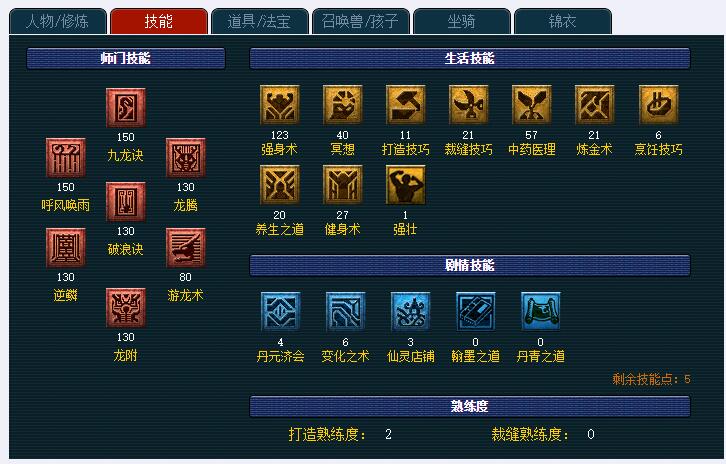Screen dimensions: 726x464
Task: Click the 强身术 life skill icon
Action: coord(280,105)
